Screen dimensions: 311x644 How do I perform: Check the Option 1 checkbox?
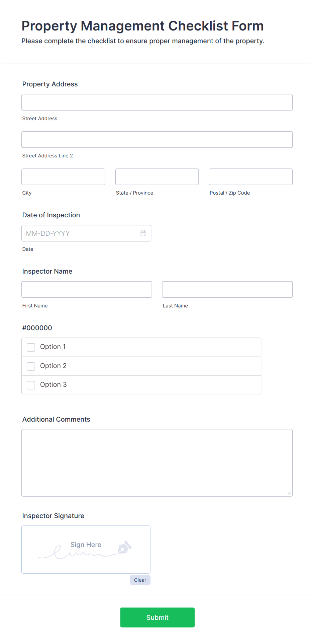click(31, 347)
